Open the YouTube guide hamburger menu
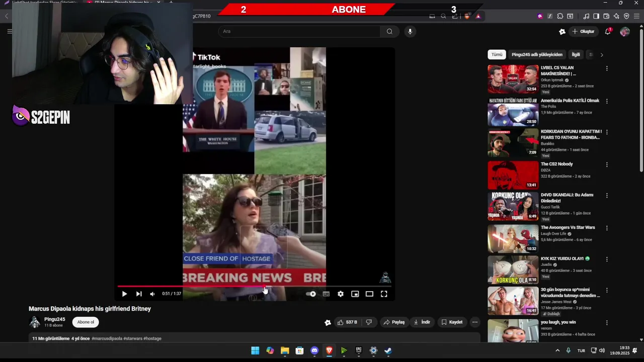This screenshot has width=644, height=362. [x=9, y=31]
